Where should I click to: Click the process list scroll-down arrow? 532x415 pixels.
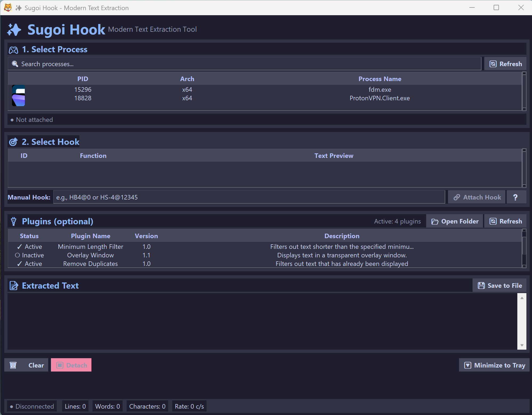pos(524,109)
